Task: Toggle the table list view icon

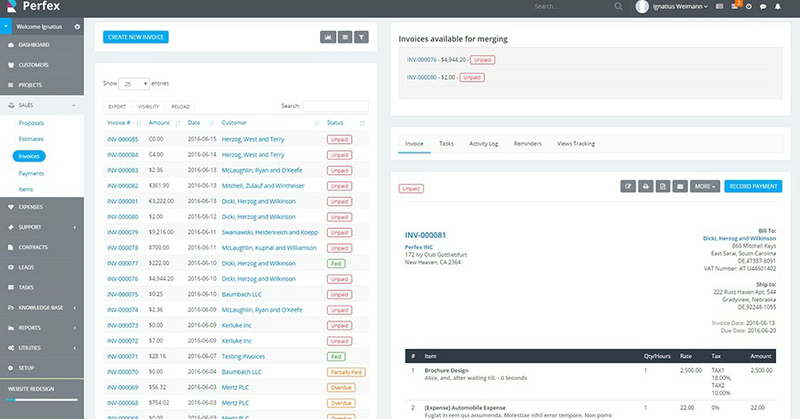Action: click(345, 37)
